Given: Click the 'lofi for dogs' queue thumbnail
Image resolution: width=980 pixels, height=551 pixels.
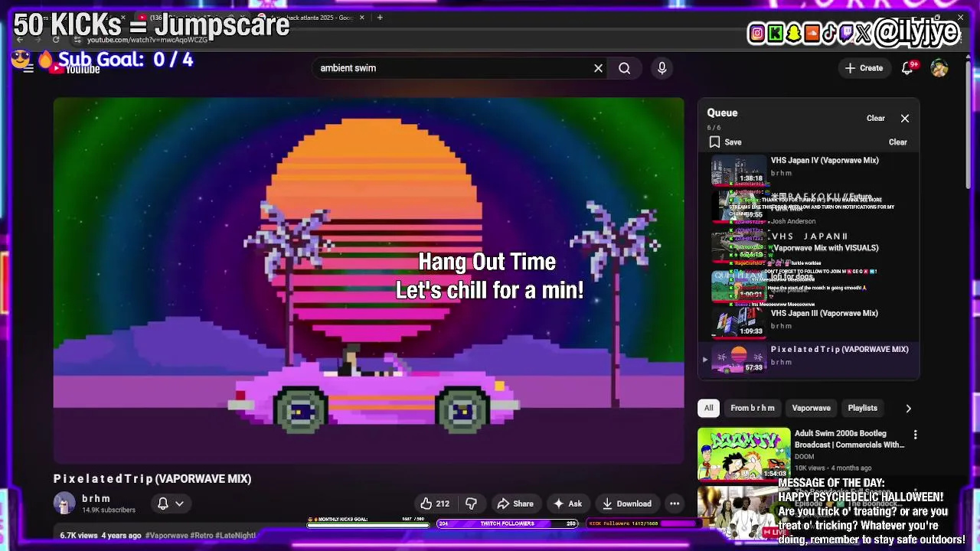Looking at the screenshot, I should point(739,285).
